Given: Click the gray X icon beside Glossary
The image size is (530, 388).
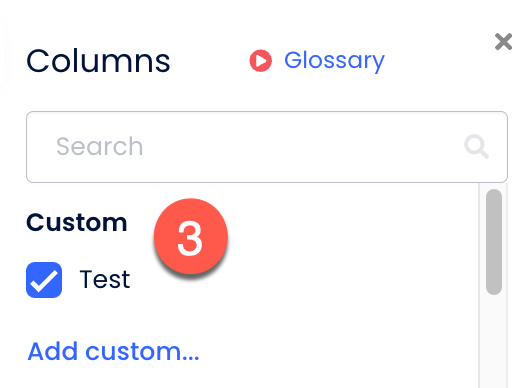Looking at the screenshot, I should (x=503, y=42).
